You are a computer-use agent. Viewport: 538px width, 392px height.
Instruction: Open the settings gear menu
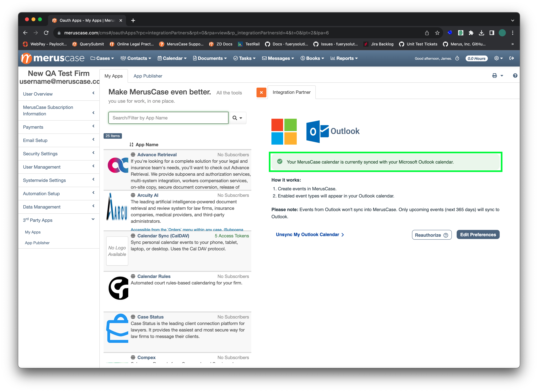pyautogui.click(x=498, y=58)
